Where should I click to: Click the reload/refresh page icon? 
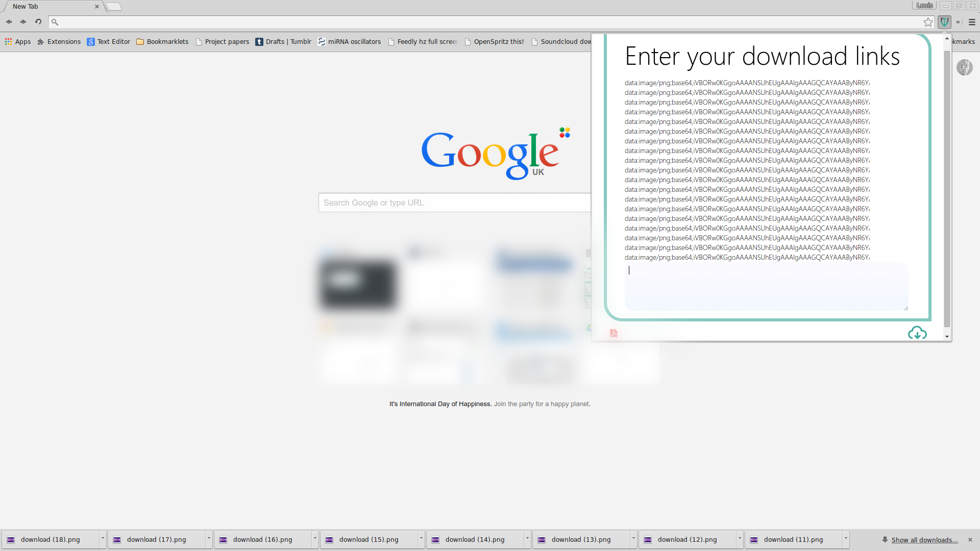38,21
